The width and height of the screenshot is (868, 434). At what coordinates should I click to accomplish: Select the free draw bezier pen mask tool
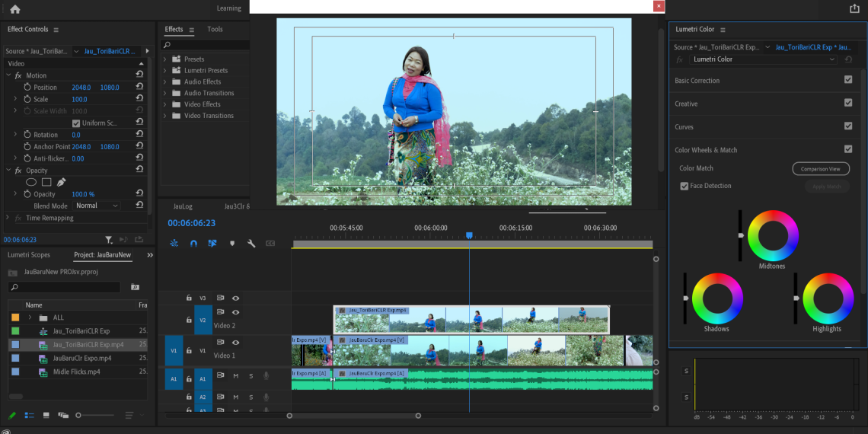pyautogui.click(x=61, y=182)
